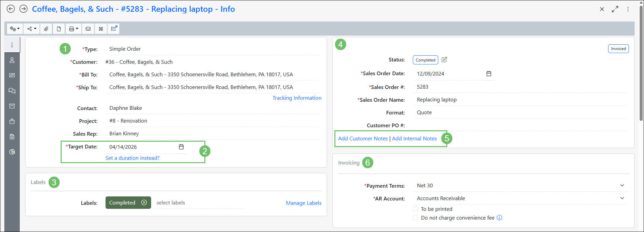Check the To be printed checkbox
Image resolution: width=644 pixels, height=232 pixels.
click(415, 209)
